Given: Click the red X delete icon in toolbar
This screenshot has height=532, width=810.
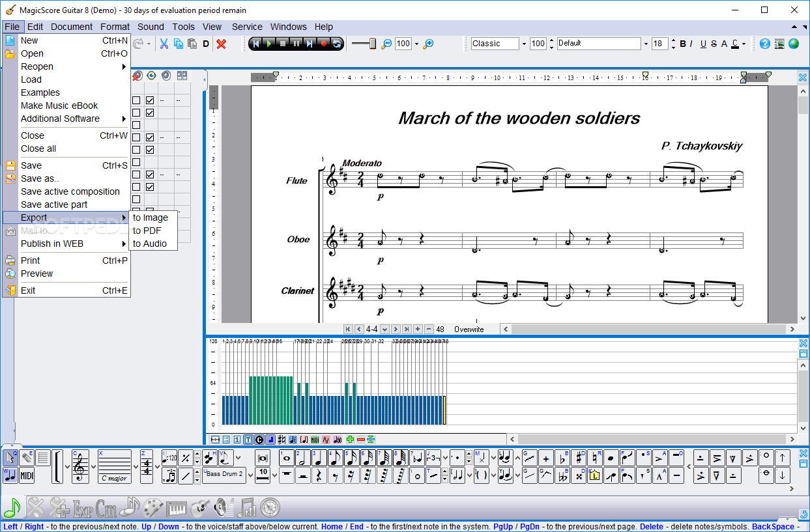Looking at the screenshot, I should (222, 44).
